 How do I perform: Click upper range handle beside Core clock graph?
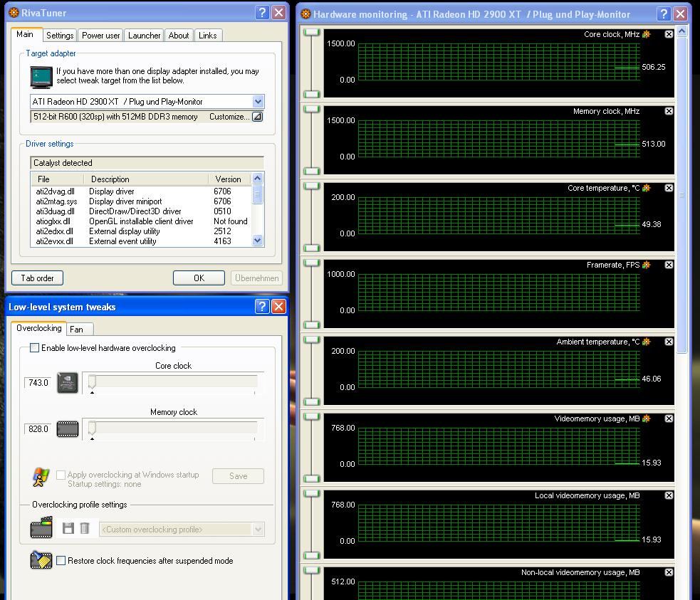(x=312, y=33)
